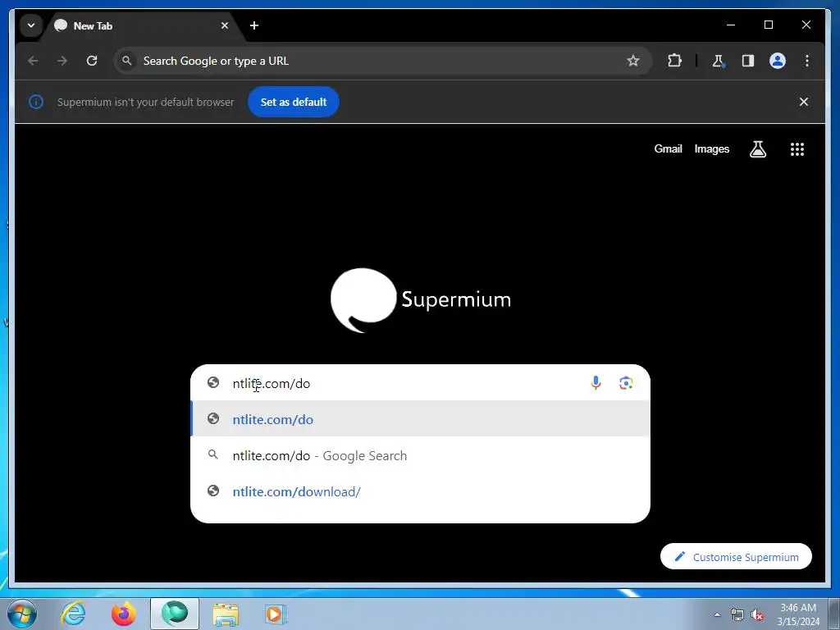Viewport: 840px width, 630px height.
Task: Toggle the side panel icon
Action: 748,61
